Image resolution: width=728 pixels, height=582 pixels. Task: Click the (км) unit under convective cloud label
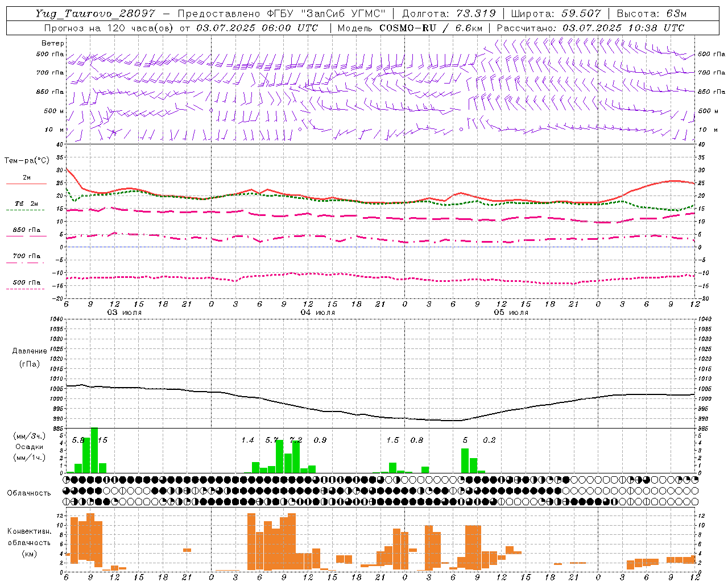(x=29, y=554)
